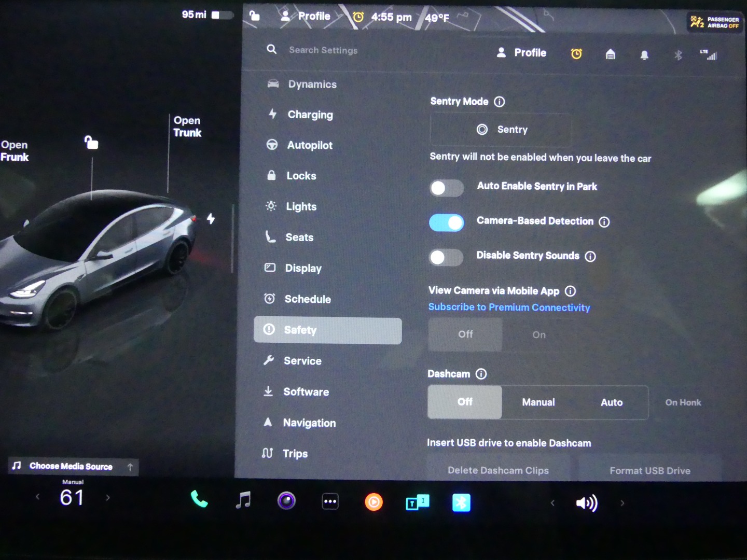Lower volume with left chevron

(552, 503)
